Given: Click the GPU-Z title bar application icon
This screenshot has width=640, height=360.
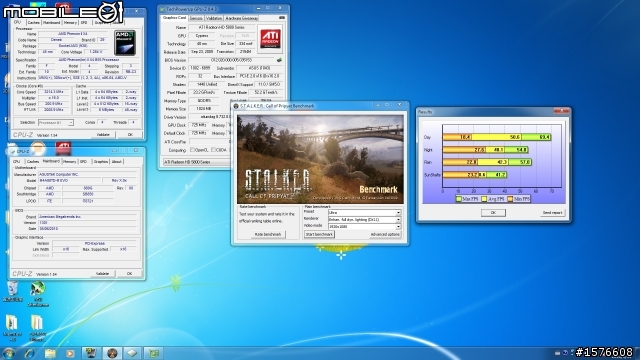Looking at the screenshot, I should [162, 9].
